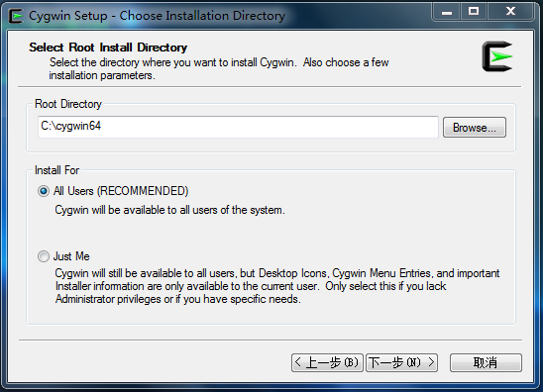Image resolution: width=543 pixels, height=392 pixels.
Task: Click the 'Root Directory' group label
Action: coord(68,104)
